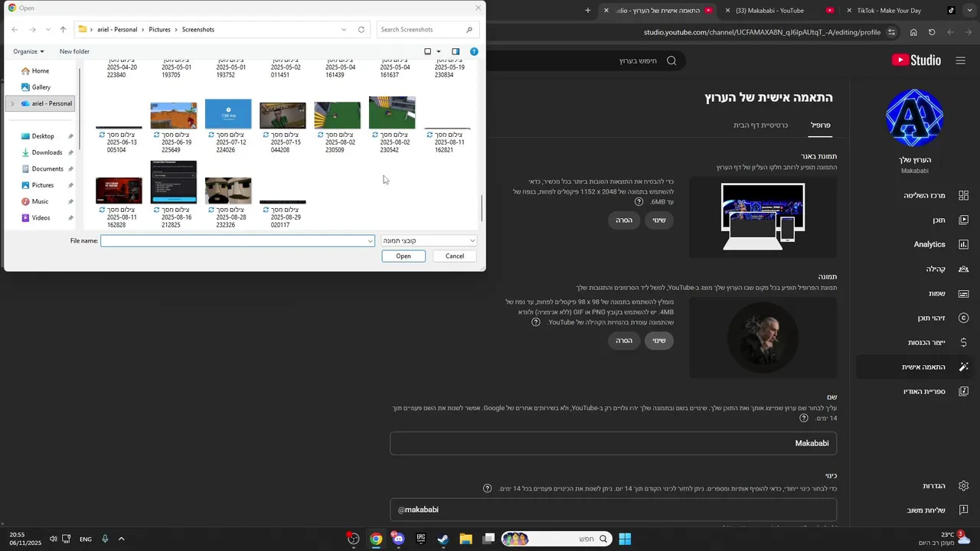Open the view options dropdown arrow
The image size is (980, 551).
pyautogui.click(x=439, y=51)
